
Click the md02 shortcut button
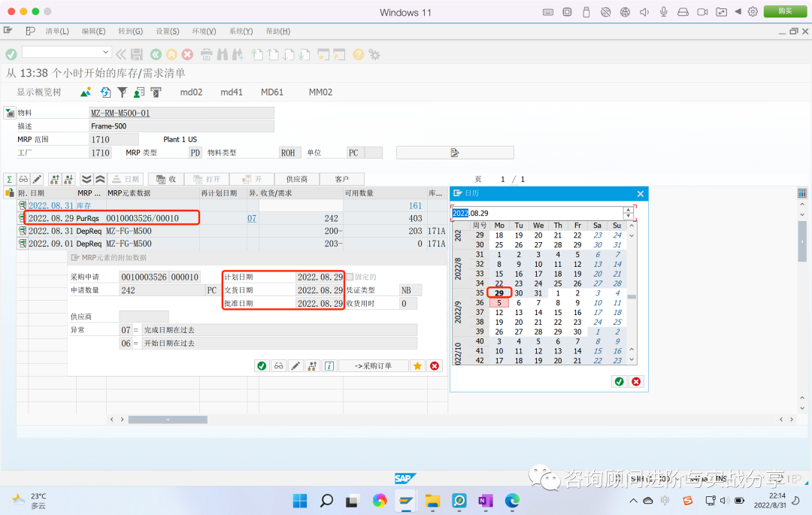coord(191,92)
